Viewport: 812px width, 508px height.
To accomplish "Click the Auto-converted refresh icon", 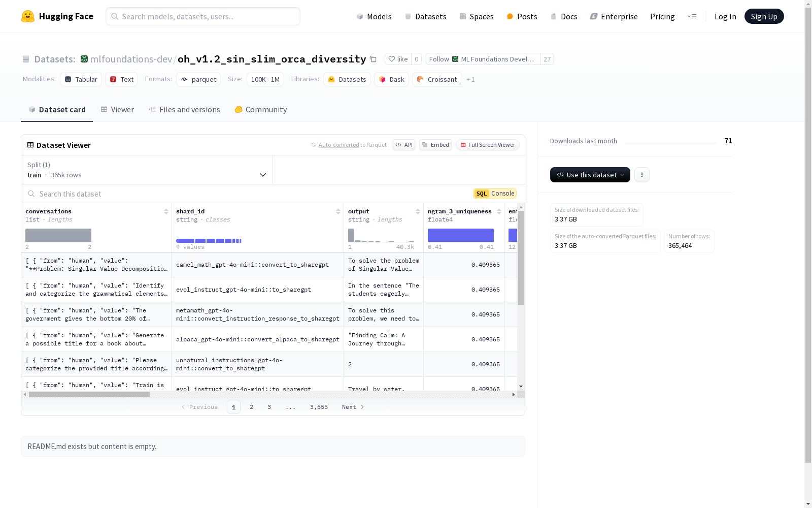I will coord(314,145).
